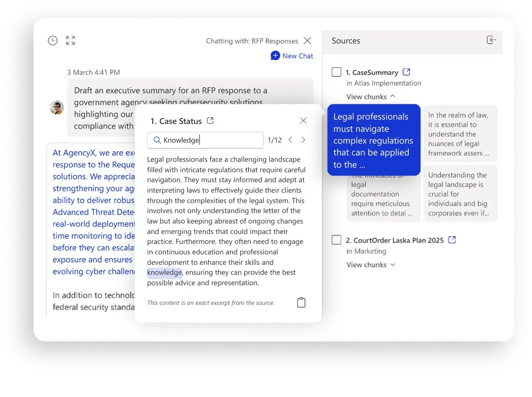Click the '1. Case Status' title
The width and height of the screenshot is (532, 397).
[x=176, y=121]
